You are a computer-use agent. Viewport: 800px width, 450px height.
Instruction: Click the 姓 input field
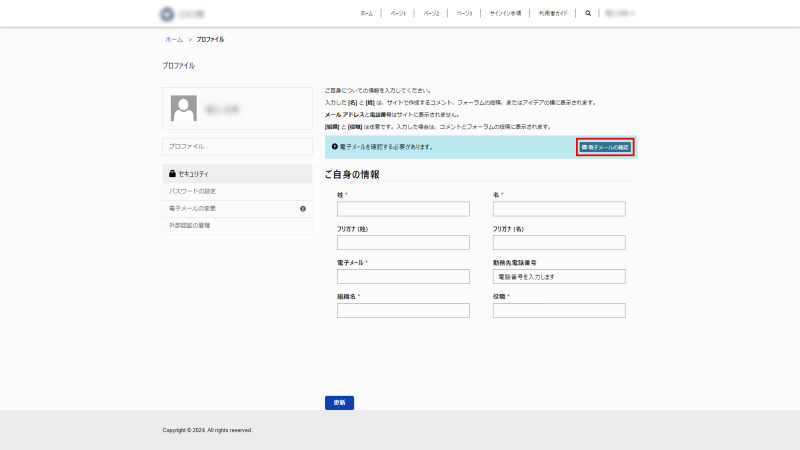(403, 209)
